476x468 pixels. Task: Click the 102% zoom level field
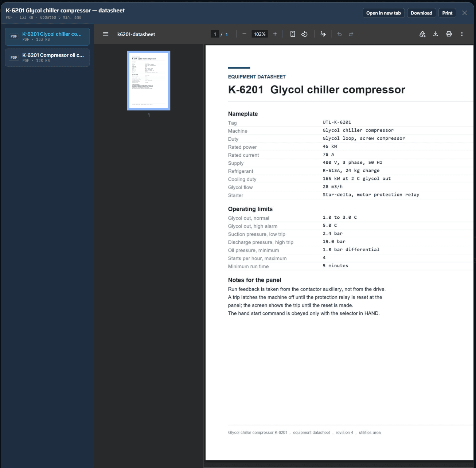click(x=260, y=34)
